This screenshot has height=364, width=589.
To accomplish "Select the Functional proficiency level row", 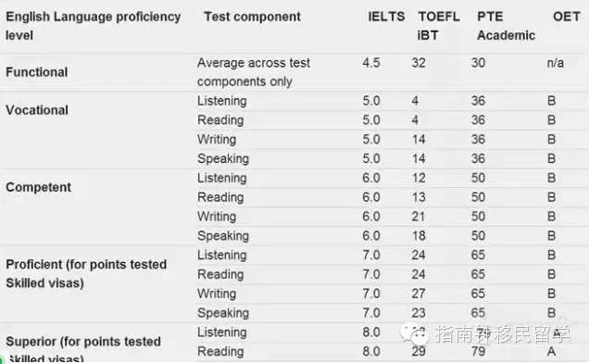I will 294,72.
